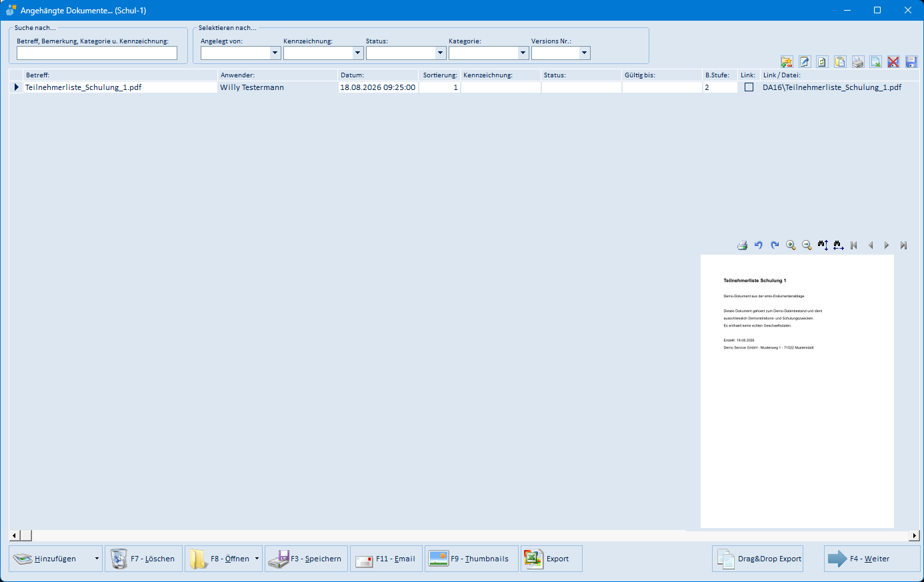
Task: Open the 'Versions Nr.' dropdown
Action: (x=585, y=53)
